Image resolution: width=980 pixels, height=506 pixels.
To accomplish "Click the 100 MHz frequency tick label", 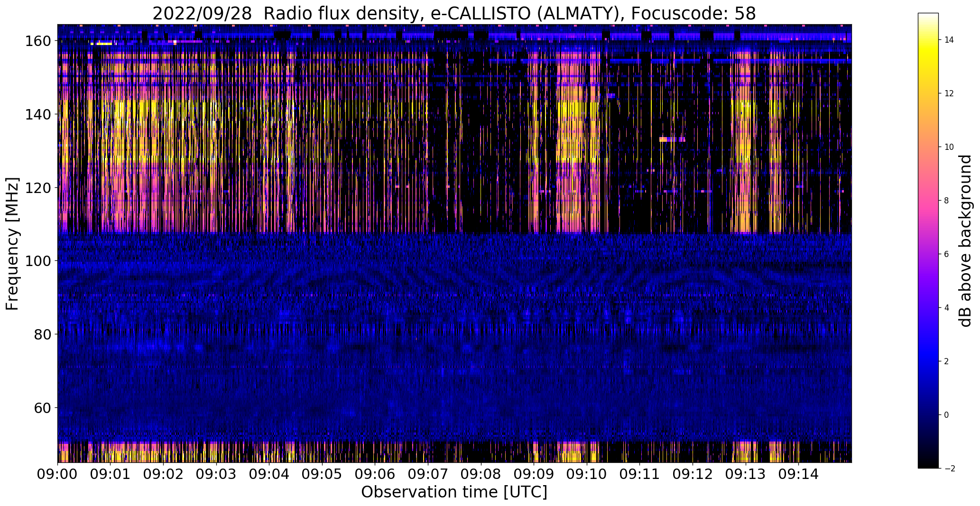I will [38, 261].
